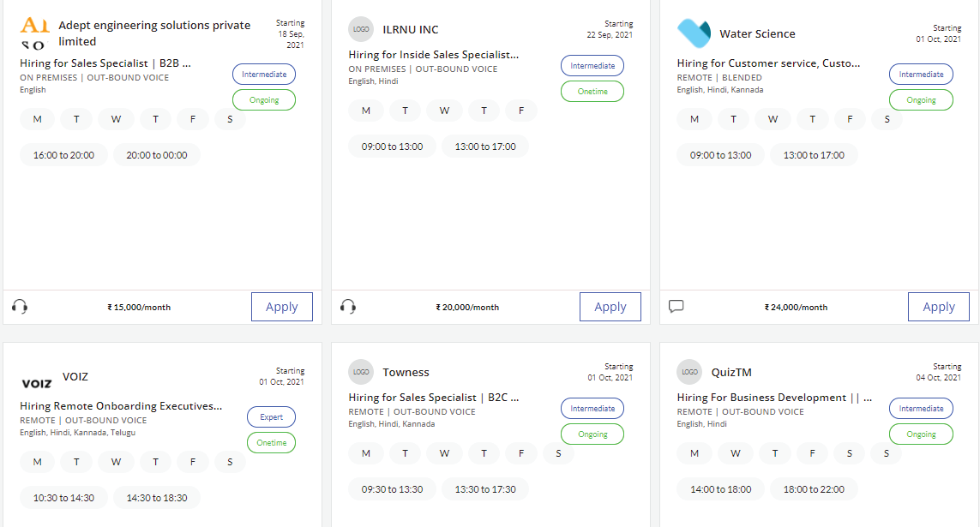The width and height of the screenshot is (980, 527).
Task: Click the W day chip on Towness card
Action: 444,453
